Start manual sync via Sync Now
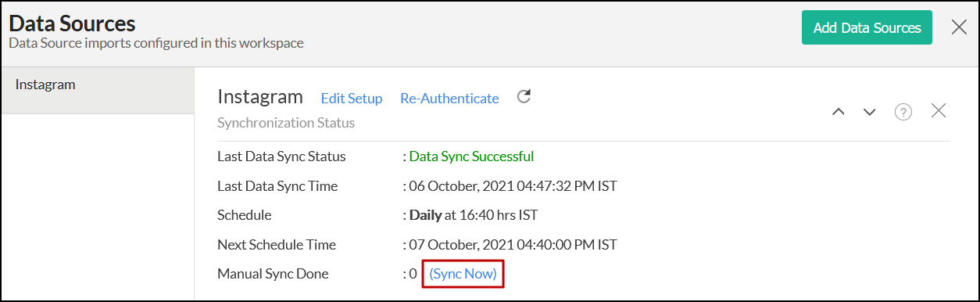Image resolution: width=980 pixels, height=302 pixels. [463, 274]
